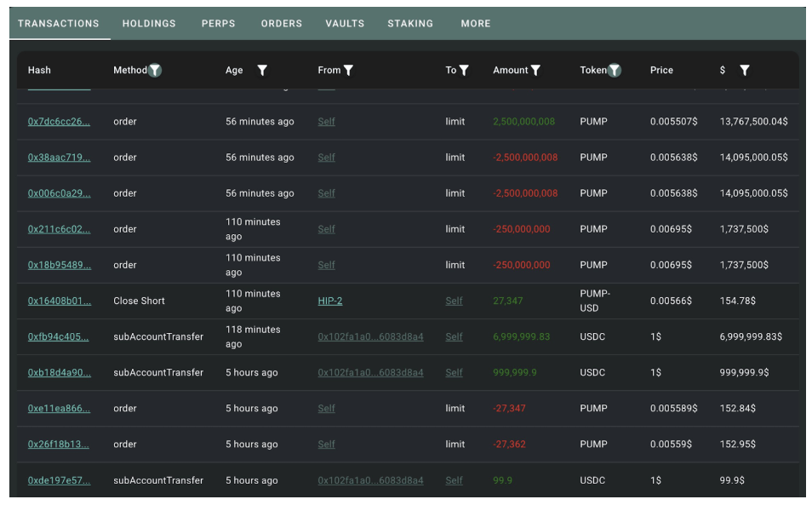
Task: Click the Price column filter funnel
Action: pos(746,70)
